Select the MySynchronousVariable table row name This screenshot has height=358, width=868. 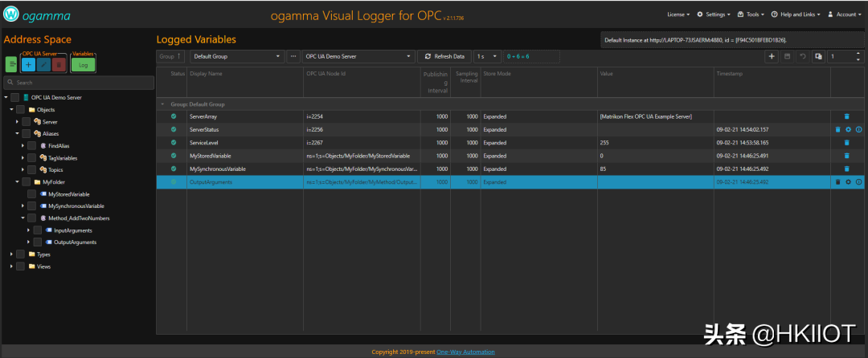tap(218, 169)
